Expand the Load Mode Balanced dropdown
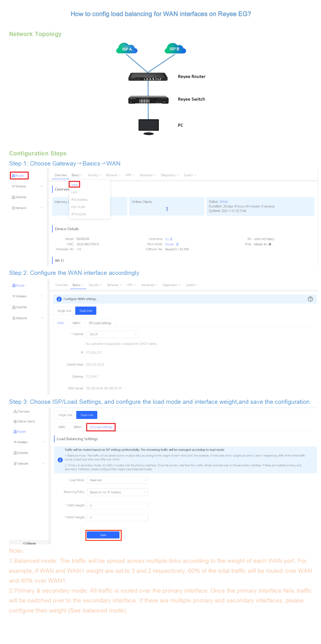 click(x=117, y=480)
